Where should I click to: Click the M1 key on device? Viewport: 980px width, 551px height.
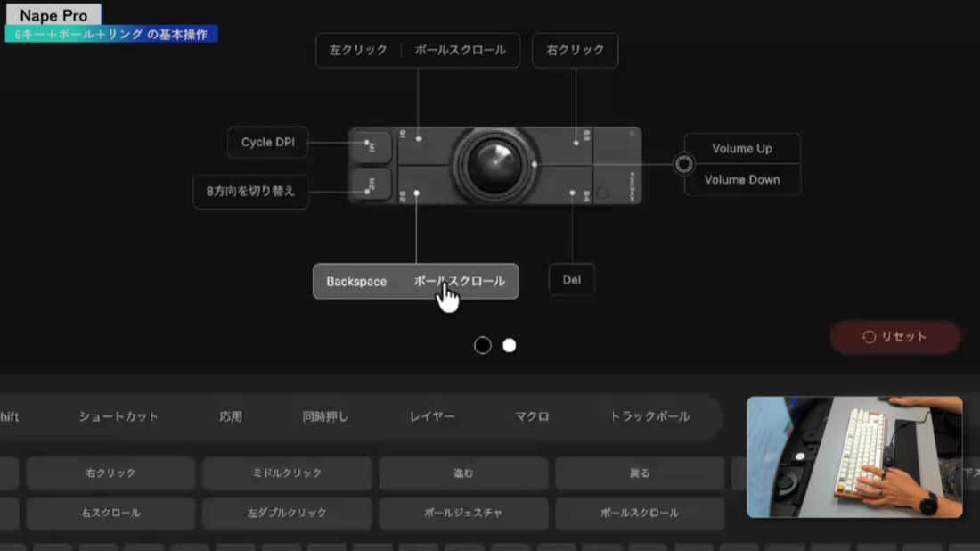[372, 147]
